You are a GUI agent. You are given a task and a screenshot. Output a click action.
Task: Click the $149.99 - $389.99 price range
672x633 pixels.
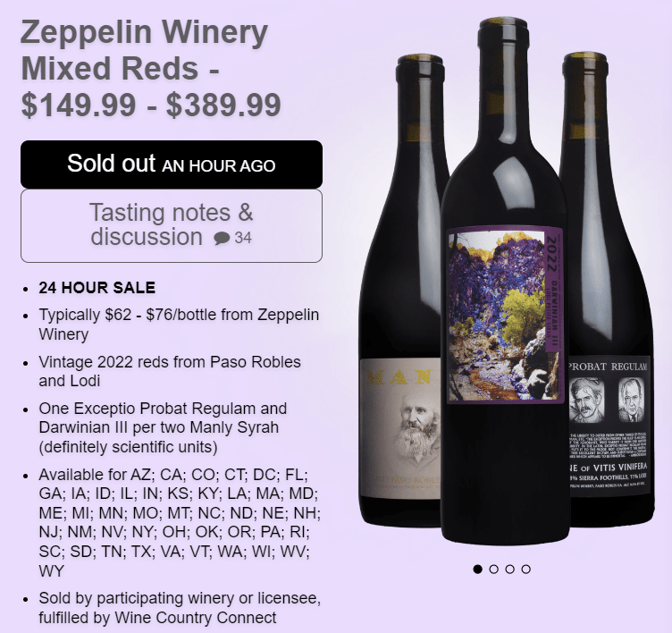pos(151,105)
